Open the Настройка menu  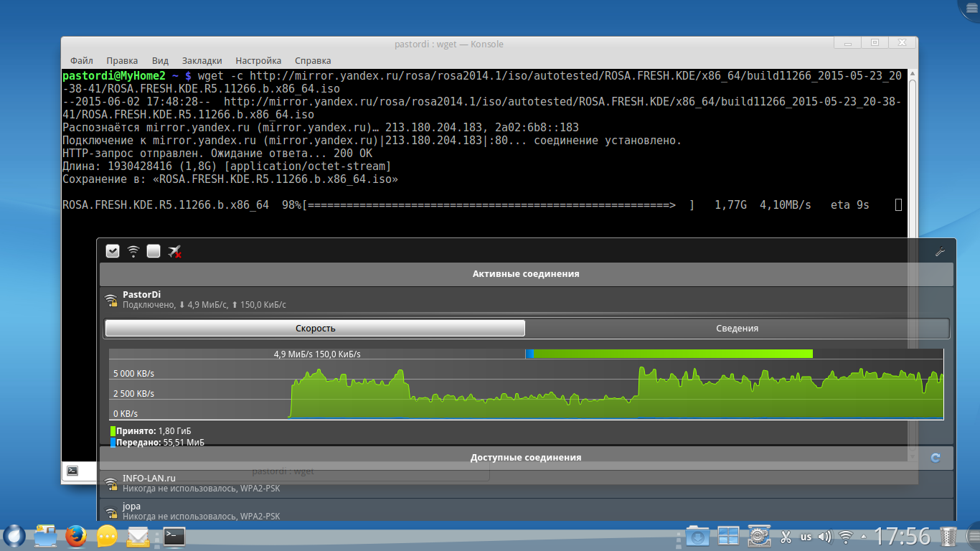tap(258, 61)
